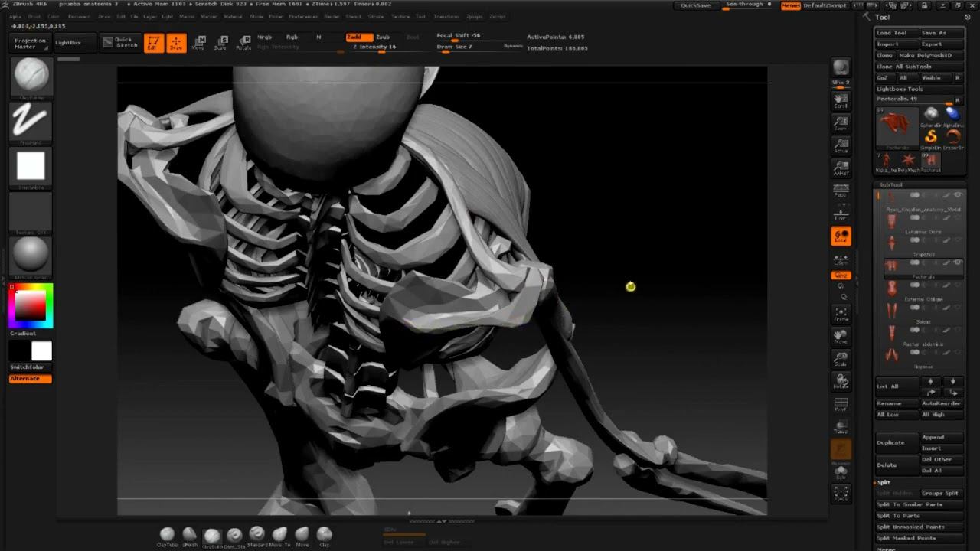This screenshot has height=551, width=980.
Task: Click the Scroll canvas navigation icon
Action: click(x=841, y=100)
